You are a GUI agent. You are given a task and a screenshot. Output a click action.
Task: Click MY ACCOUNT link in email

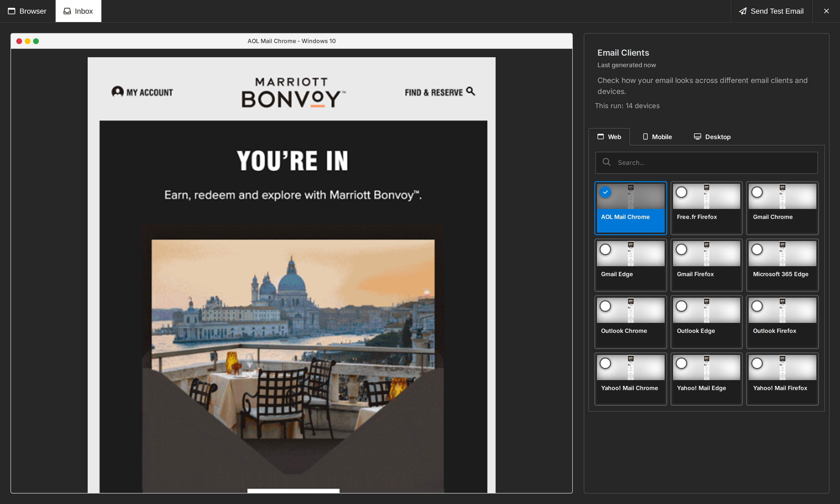click(149, 92)
